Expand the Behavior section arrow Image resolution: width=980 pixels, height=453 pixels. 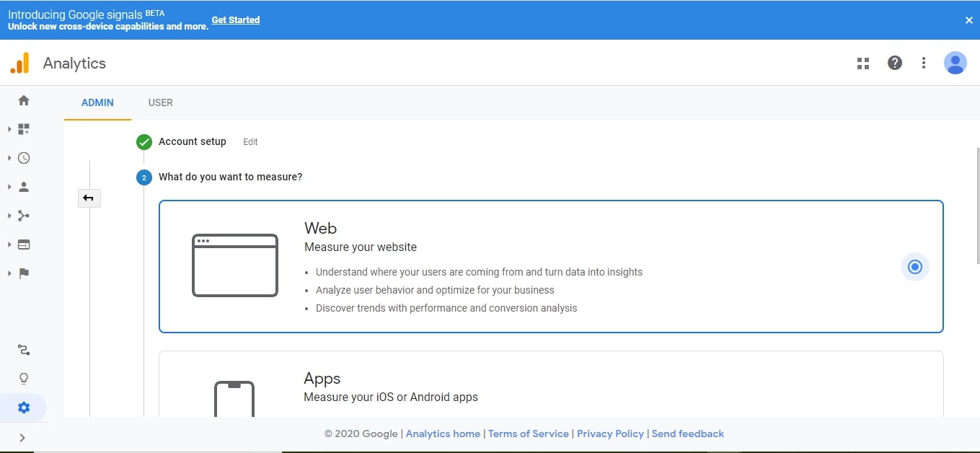9,244
